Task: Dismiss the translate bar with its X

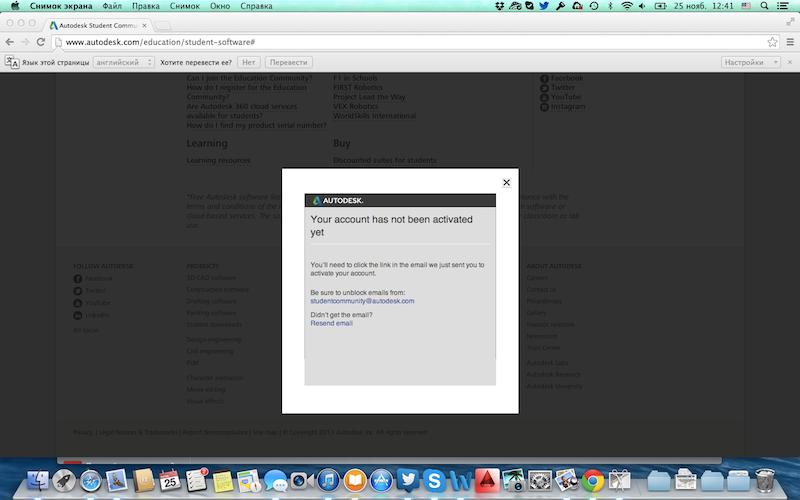Action: pyautogui.click(x=790, y=62)
